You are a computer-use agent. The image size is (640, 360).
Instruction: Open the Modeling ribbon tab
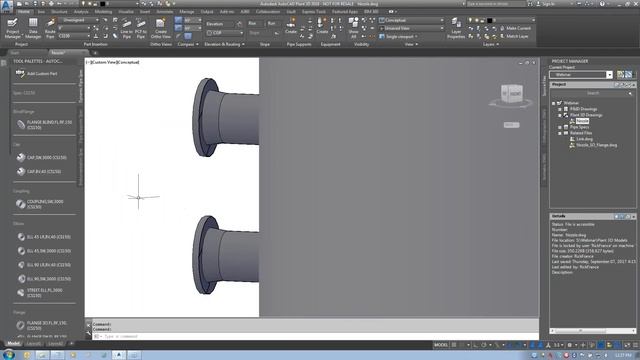coord(103,12)
